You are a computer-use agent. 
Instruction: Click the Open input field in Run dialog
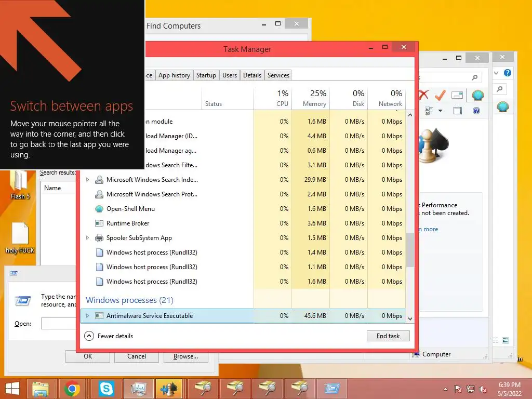[58, 323]
